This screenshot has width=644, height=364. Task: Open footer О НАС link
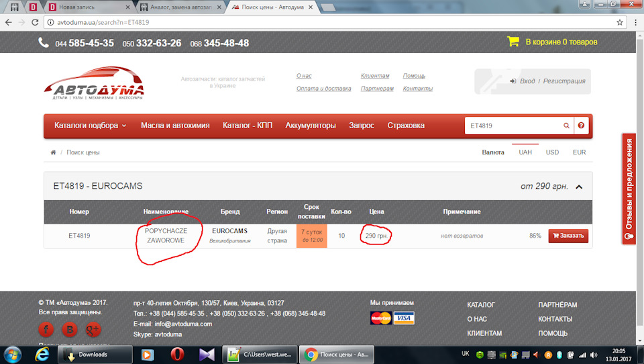point(477,319)
